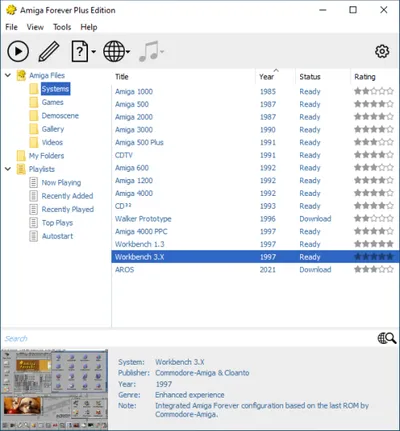The height and width of the screenshot is (431, 400).
Task: Click Workbench 3.X preview screenshot thumbnail
Action: coord(55,389)
